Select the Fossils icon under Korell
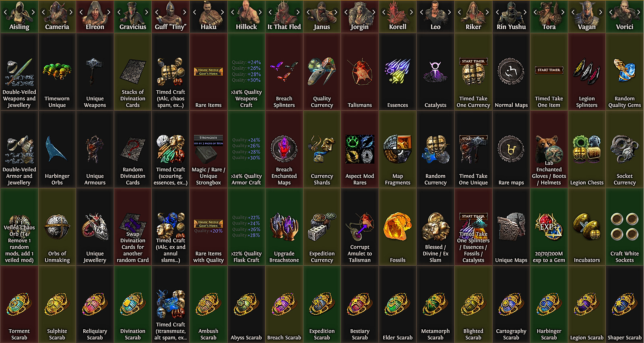The width and height of the screenshot is (644, 343). [x=397, y=227]
